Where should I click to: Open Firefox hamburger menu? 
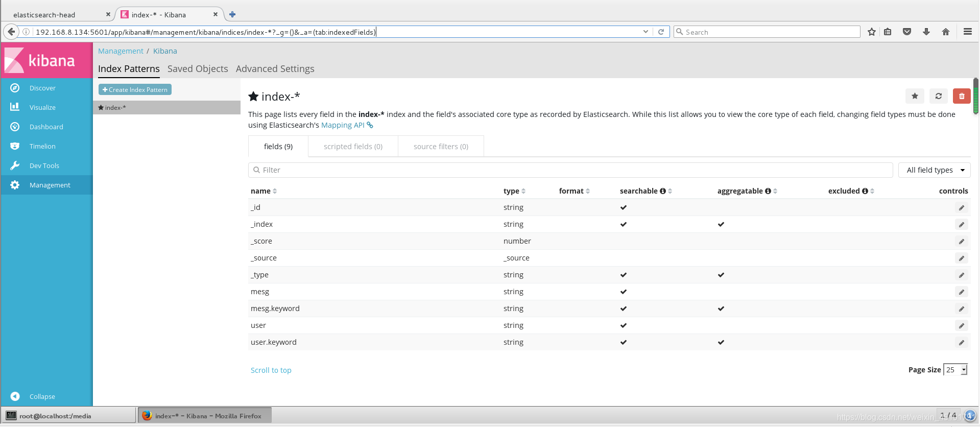(x=967, y=32)
